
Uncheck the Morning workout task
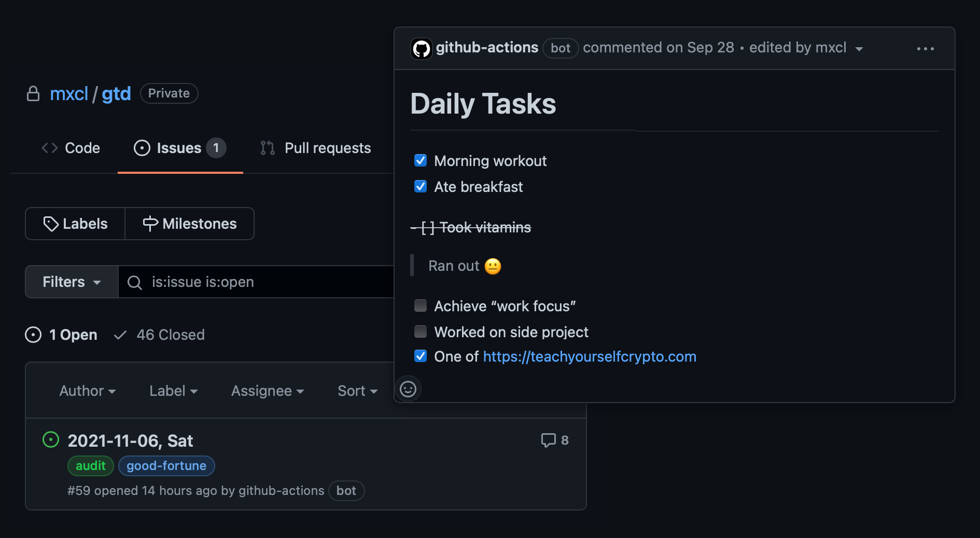[421, 160]
